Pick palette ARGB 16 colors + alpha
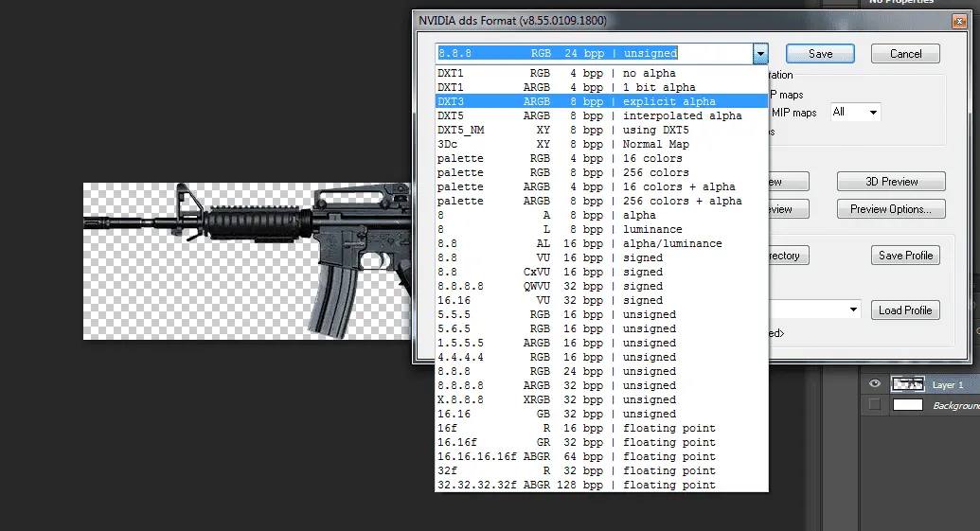The image size is (980, 531). point(601,186)
